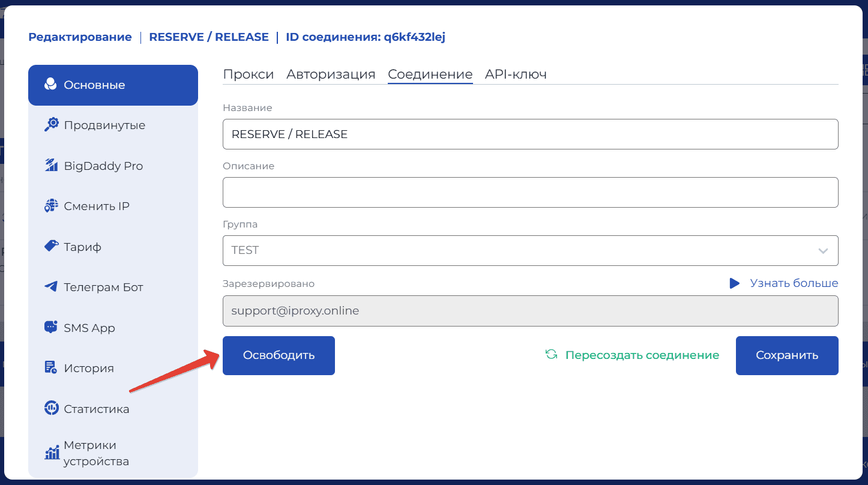Follow the Узнать больше link
868x485 pixels.
point(794,283)
